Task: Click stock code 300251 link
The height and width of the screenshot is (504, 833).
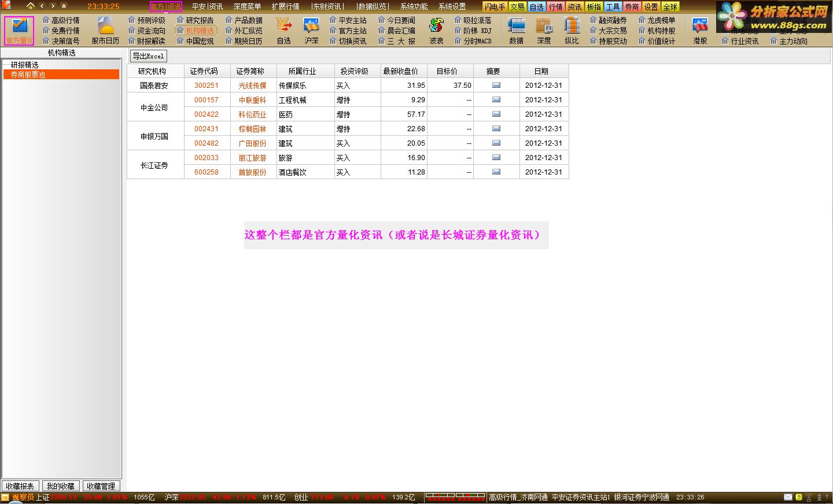Action: point(207,85)
